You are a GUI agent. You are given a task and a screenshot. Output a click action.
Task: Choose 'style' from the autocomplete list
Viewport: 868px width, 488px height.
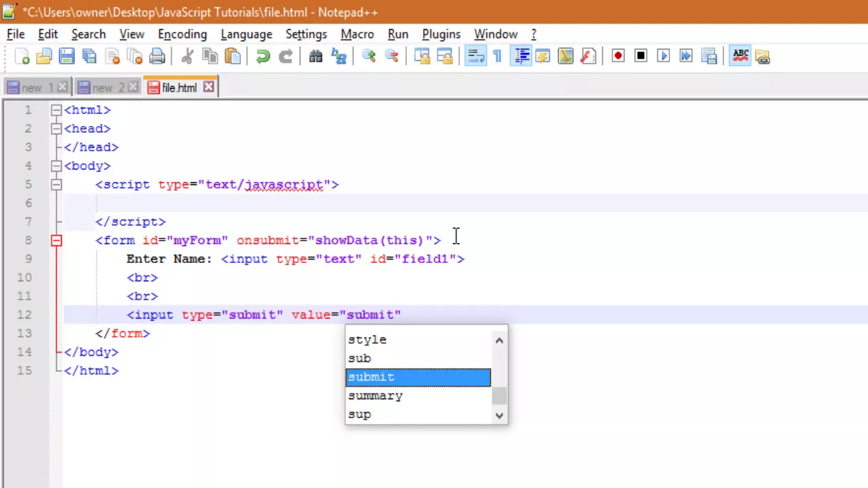[x=418, y=340]
